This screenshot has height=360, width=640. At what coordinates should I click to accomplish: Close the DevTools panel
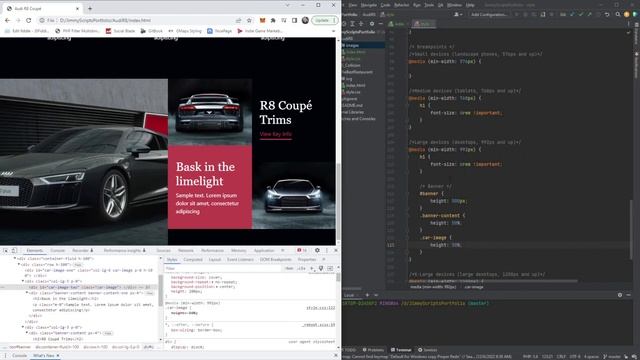pyautogui.click(x=336, y=250)
